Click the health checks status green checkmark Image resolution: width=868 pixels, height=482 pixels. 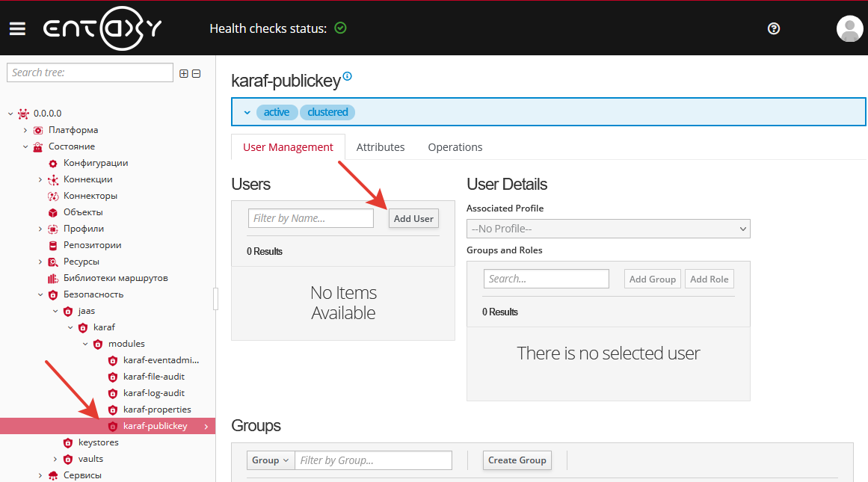click(341, 28)
